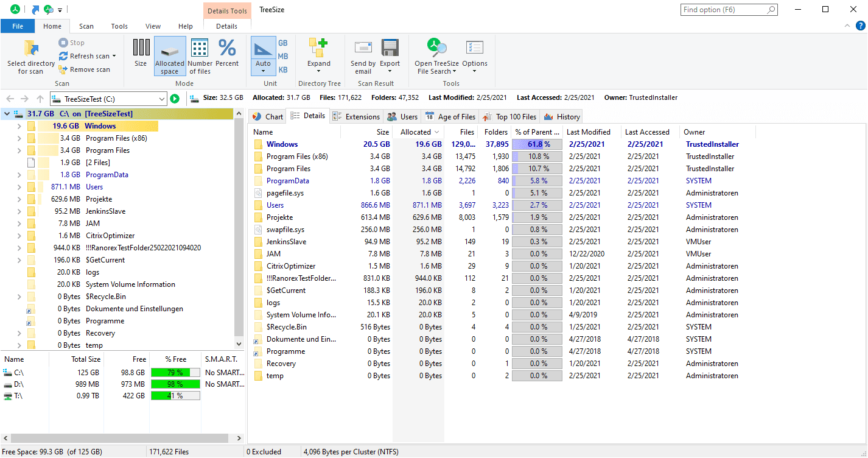Click the Find option search field

[724, 10]
